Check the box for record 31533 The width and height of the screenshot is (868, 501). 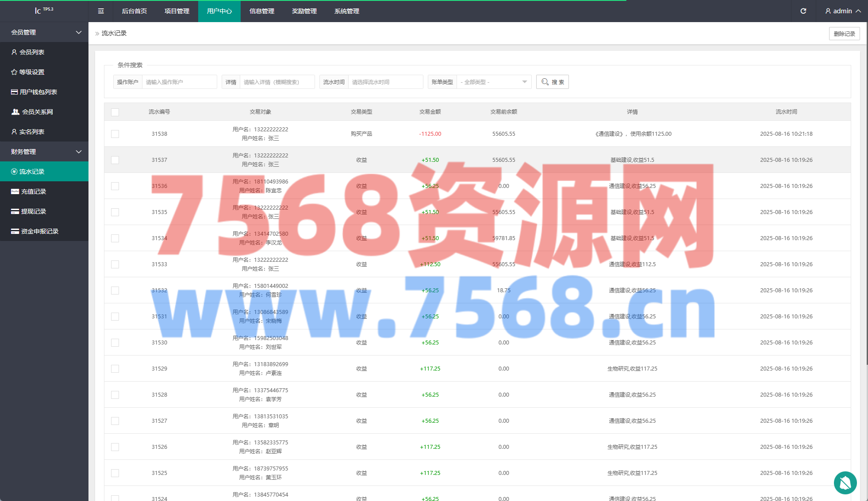(x=115, y=264)
